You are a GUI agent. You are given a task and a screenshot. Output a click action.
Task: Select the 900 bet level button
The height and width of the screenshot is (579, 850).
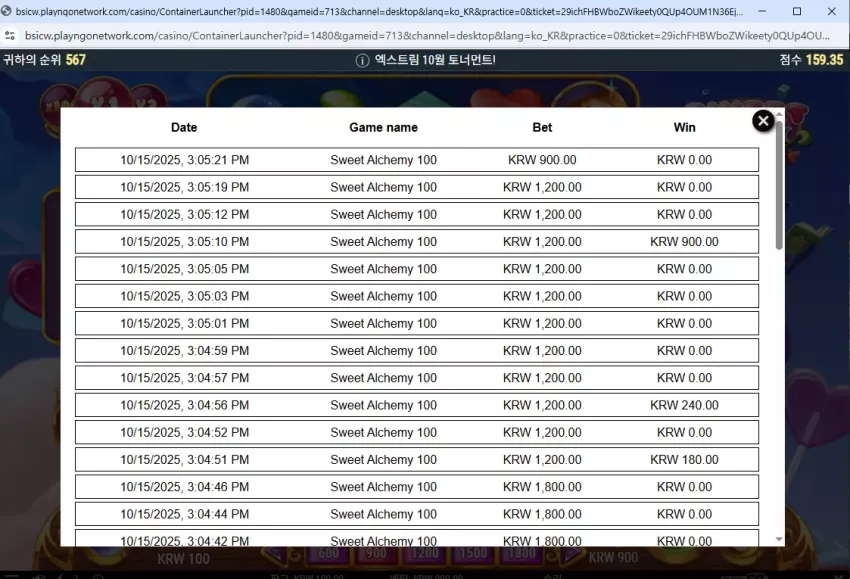coord(376,553)
